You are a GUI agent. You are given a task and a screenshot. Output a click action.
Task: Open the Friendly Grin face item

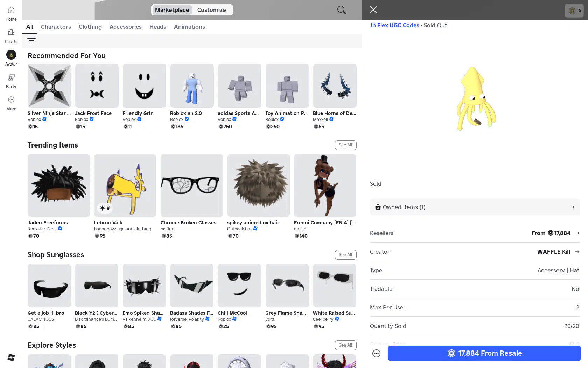145,86
